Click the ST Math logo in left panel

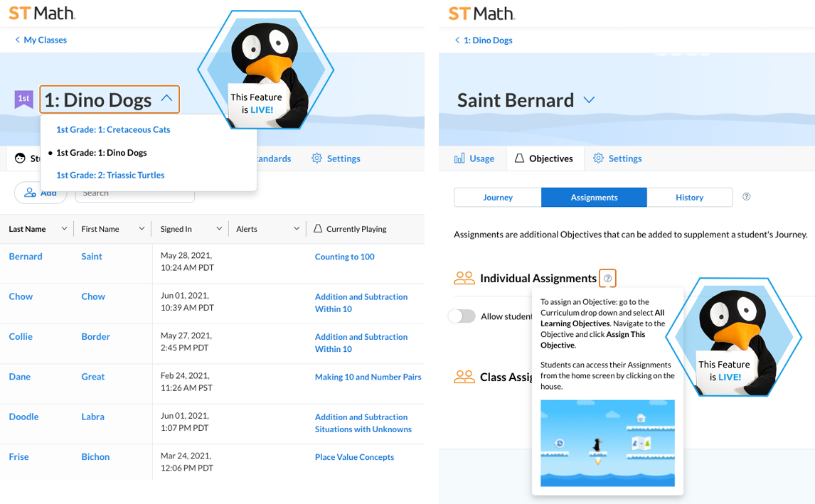pos(42,13)
